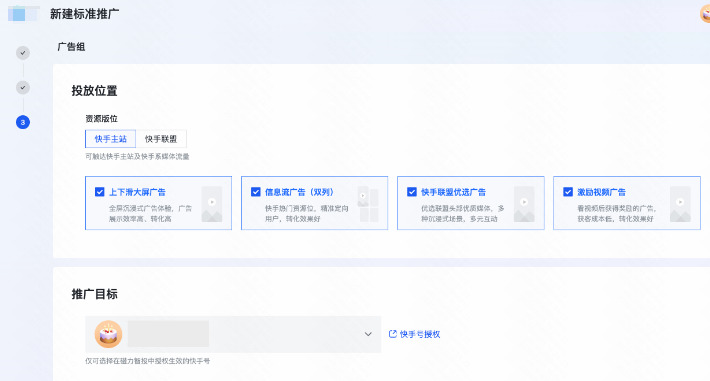710x381 pixels.
Task: Uncheck the 快手联盟优选广告 checkbox
Action: point(412,192)
